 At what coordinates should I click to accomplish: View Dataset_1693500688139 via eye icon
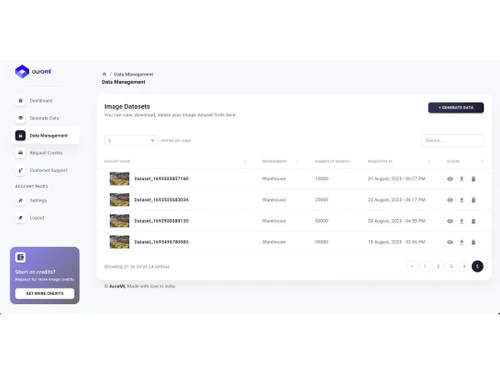(450, 221)
